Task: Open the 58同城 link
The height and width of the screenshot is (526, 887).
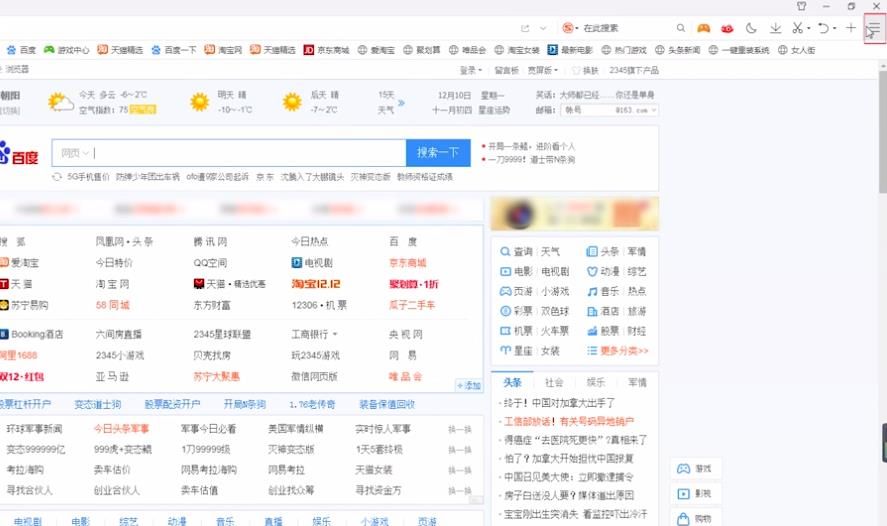Action: pos(112,305)
